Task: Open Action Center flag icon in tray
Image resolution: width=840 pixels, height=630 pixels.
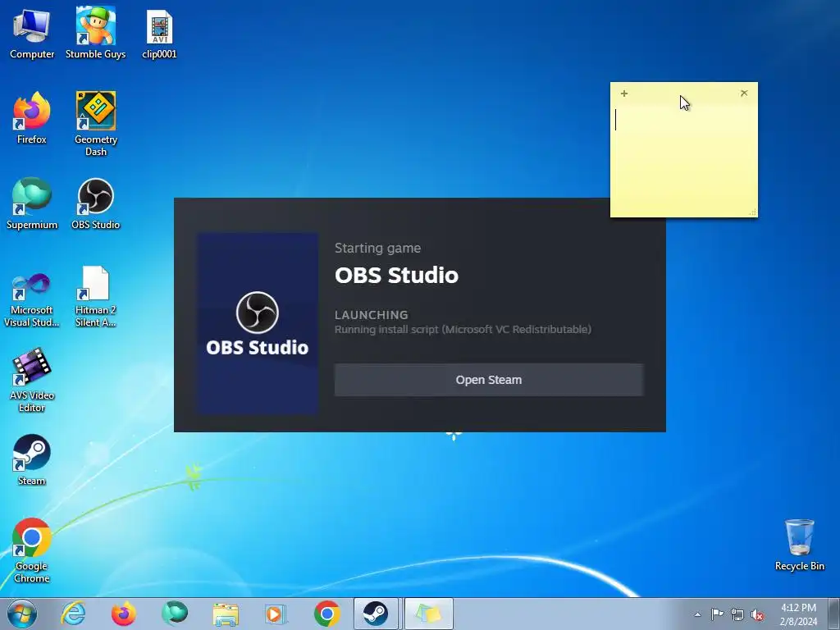Action: 717,614
